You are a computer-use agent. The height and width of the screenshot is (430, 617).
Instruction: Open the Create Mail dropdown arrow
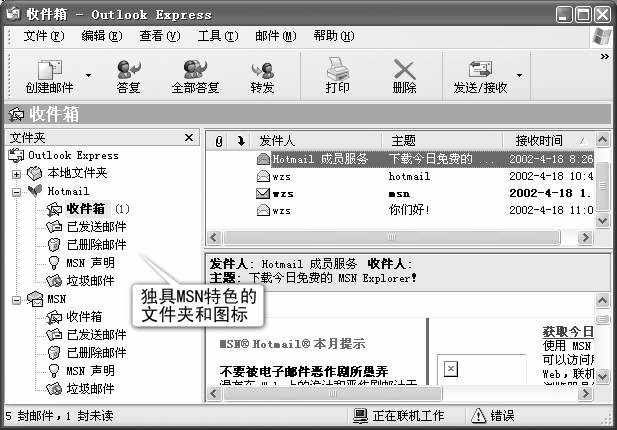point(89,75)
